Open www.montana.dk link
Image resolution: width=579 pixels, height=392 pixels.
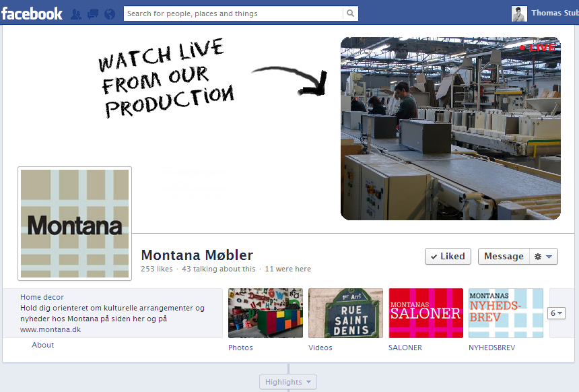coord(50,329)
